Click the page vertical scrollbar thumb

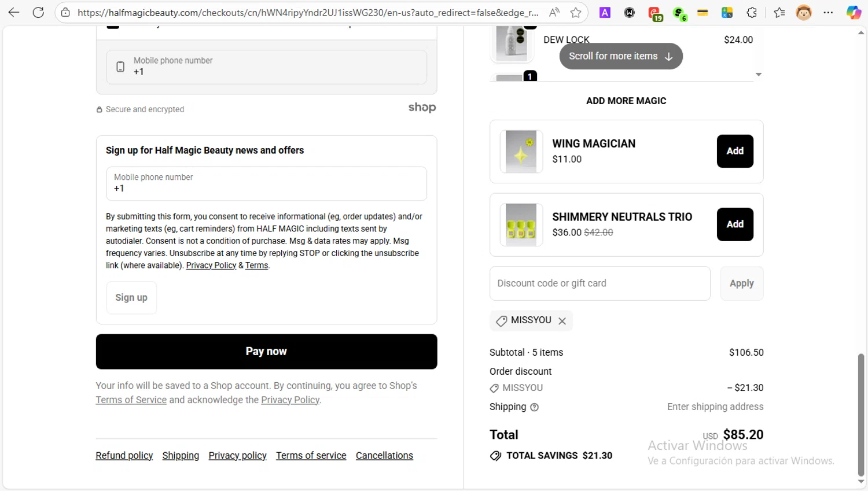(860, 414)
